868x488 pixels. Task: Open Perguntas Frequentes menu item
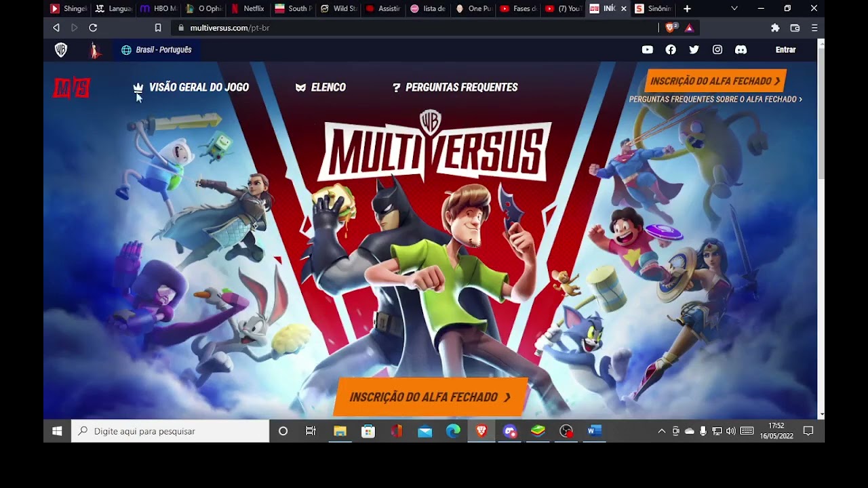click(455, 87)
